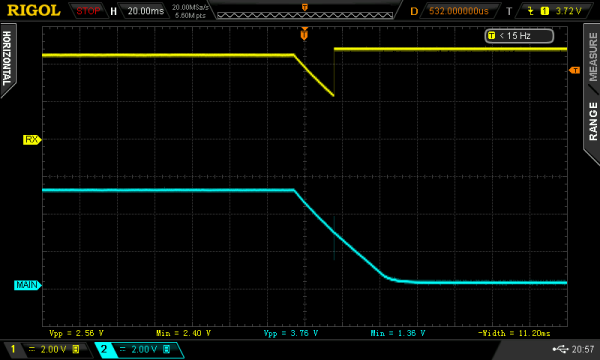This screenshot has height=360, width=600.
Task: Click the orange trigger level arrow at right edge
Action: pos(574,70)
